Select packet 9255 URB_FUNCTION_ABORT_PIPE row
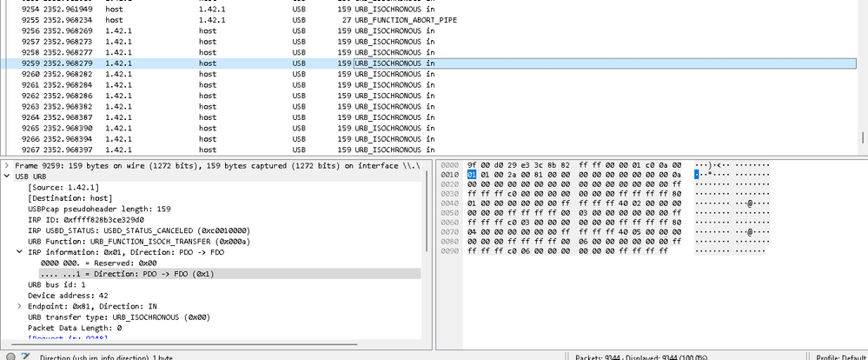 pos(428,20)
